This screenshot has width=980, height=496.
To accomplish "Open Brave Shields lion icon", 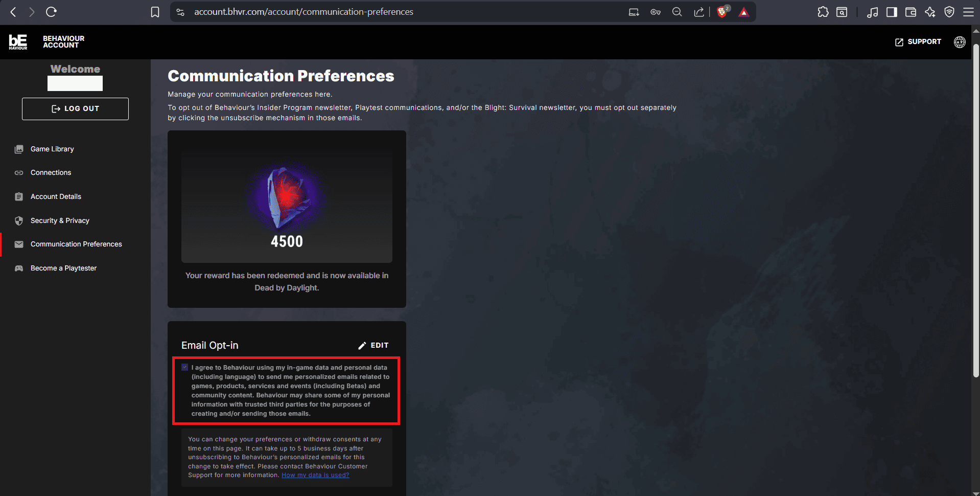I will (722, 12).
